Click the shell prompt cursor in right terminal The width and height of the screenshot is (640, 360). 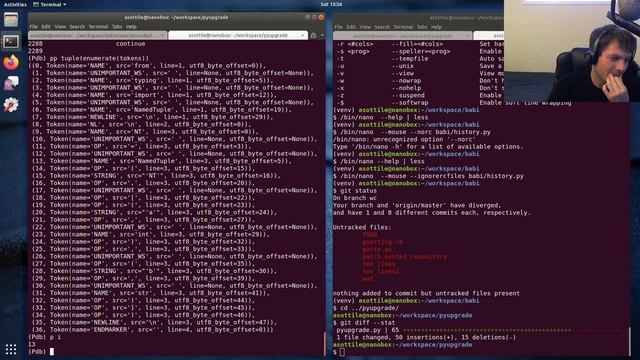point(342,352)
